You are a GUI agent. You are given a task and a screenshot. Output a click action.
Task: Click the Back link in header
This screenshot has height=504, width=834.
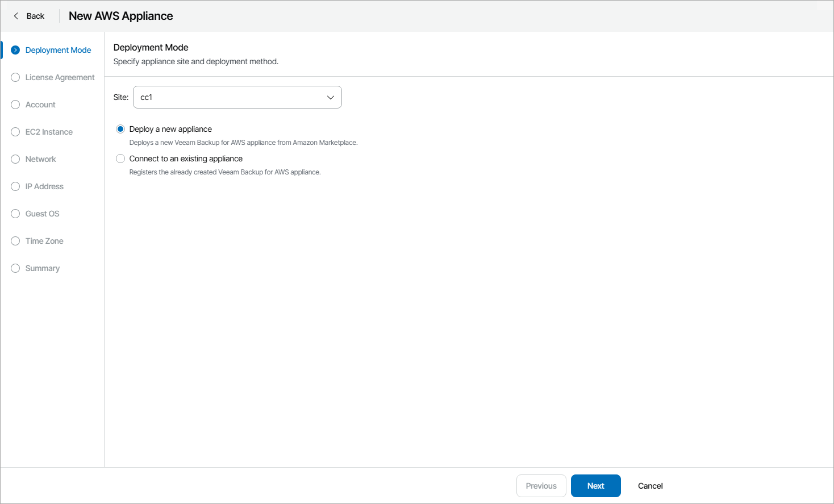(x=35, y=16)
